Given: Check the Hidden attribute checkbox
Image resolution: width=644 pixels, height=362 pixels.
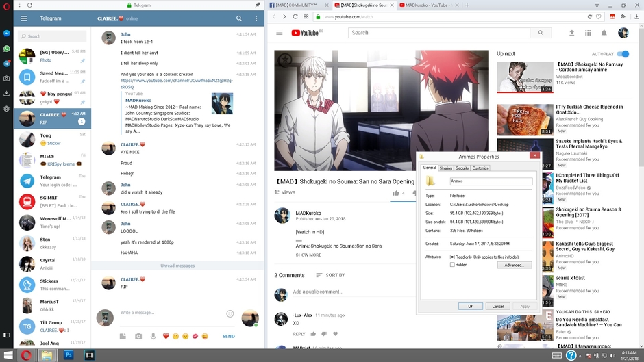Looking at the screenshot, I should 452,265.
